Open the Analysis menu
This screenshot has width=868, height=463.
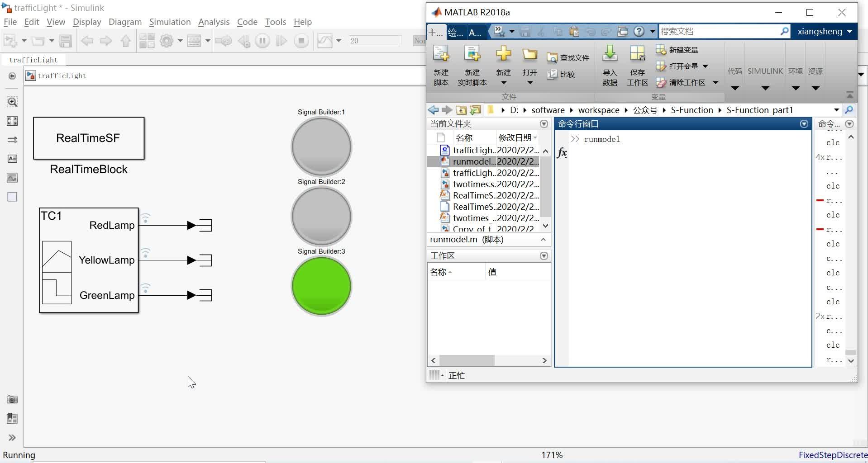click(214, 22)
